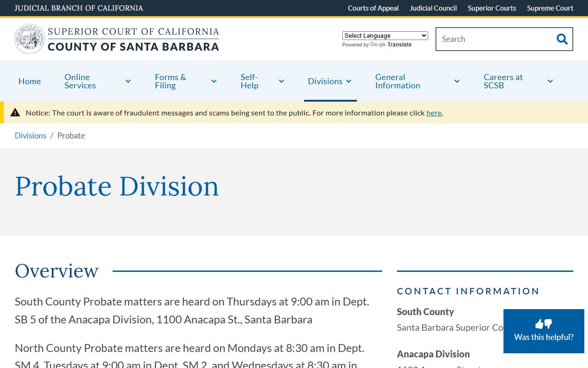Select the Probate Division heading

point(117,186)
